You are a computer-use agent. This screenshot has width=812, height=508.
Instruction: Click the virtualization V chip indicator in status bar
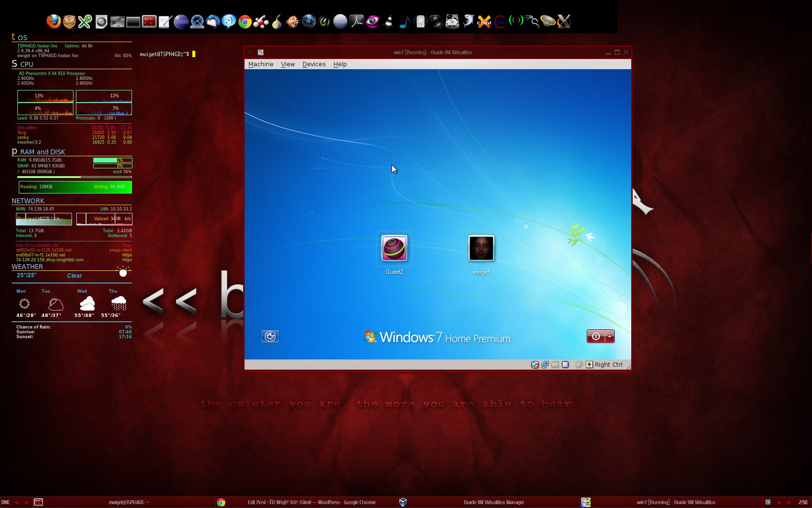tap(565, 365)
